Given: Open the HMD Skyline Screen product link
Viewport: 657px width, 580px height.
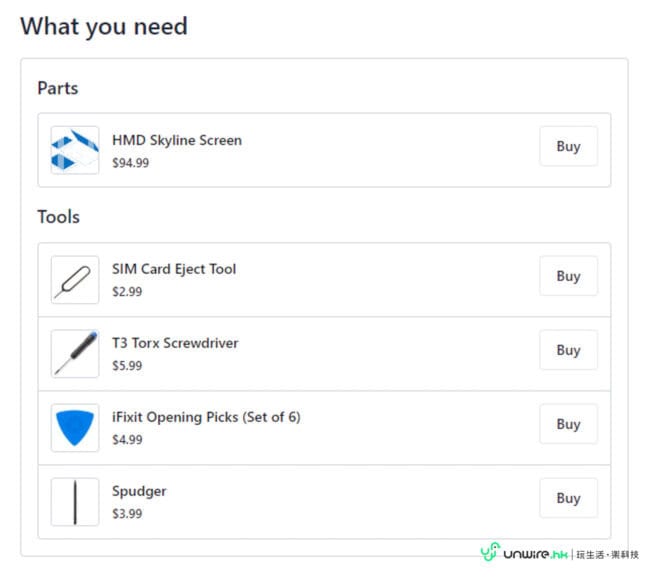Looking at the screenshot, I should (176, 140).
